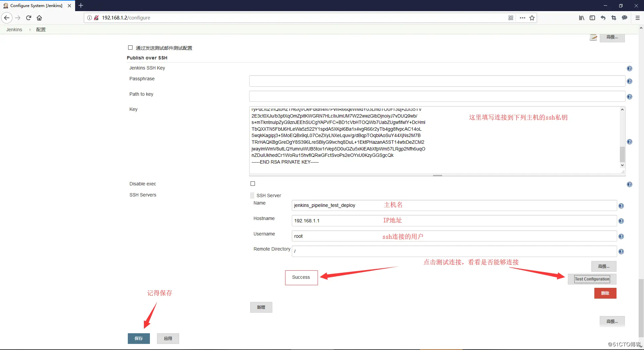Open the chat bubble toolbar icon
The width and height of the screenshot is (644, 350).
pos(625,18)
